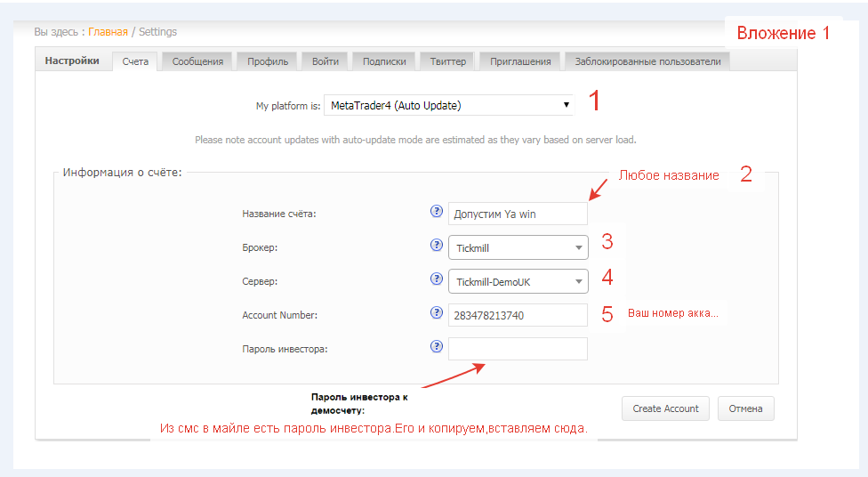Click the Settings breadcrumb text

157,31
